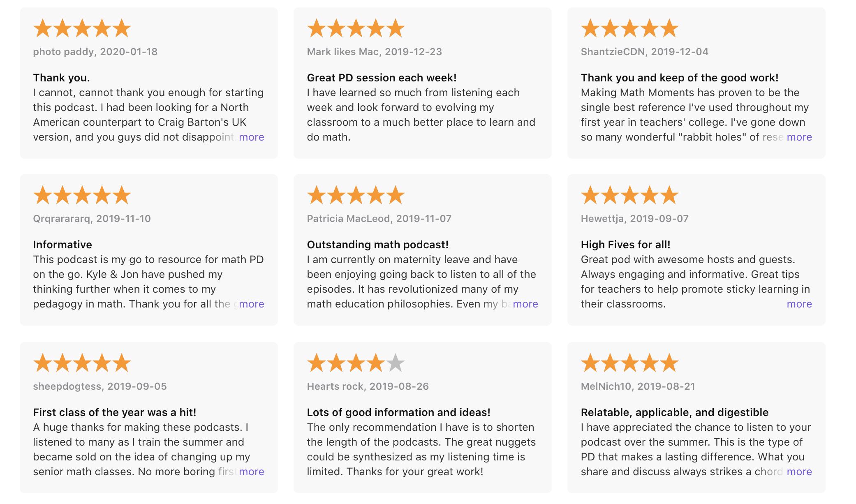
Task: Show more of MelNich10's review
Action: [x=799, y=472]
